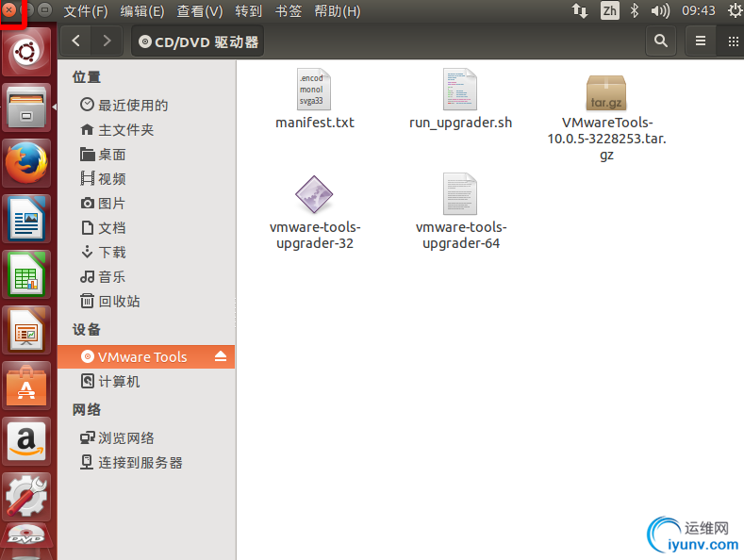Select the vmware-tools-upgrader-64 file icon
744x560 pixels.
460,193
